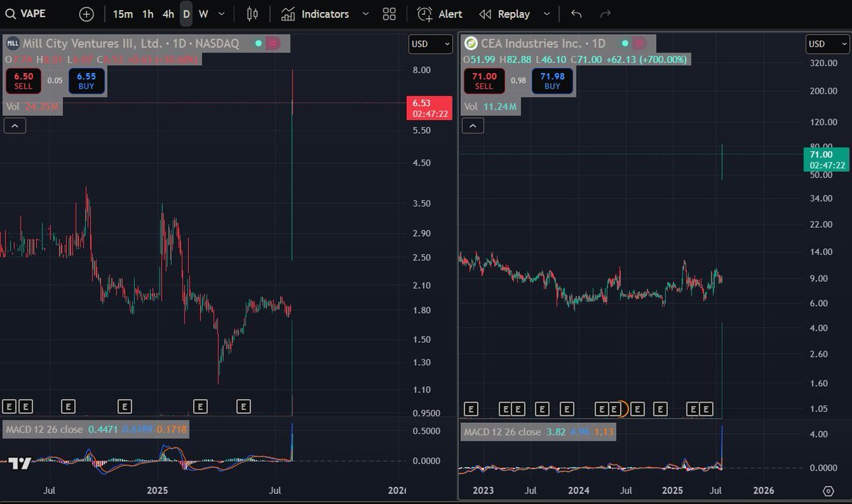Screen dimensions: 852x504
Task: Open chart settings gear on CEA chart
Action: coord(828,491)
